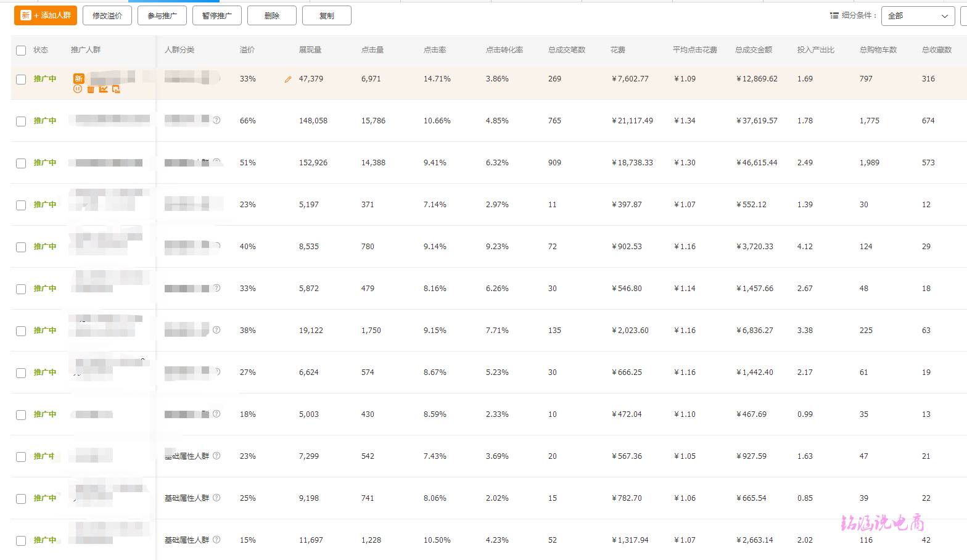Click 基础属性人群 in the 23% 7,299 row
Image resolution: width=967 pixels, height=560 pixels.
click(x=187, y=456)
